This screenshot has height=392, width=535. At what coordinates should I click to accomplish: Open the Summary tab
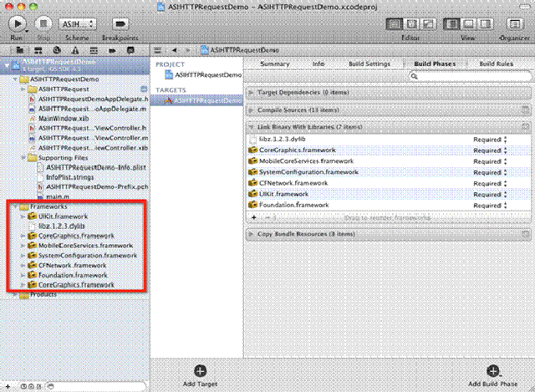[274, 64]
